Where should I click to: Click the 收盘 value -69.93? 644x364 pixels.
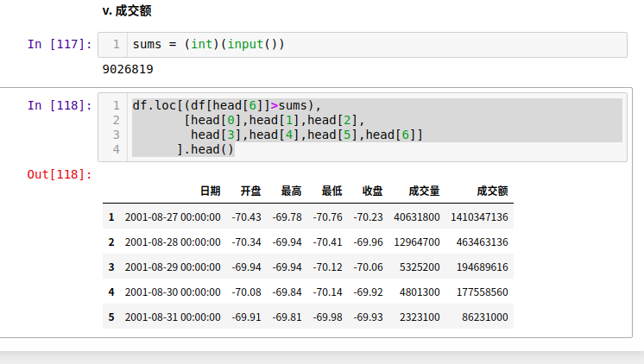click(369, 317)
